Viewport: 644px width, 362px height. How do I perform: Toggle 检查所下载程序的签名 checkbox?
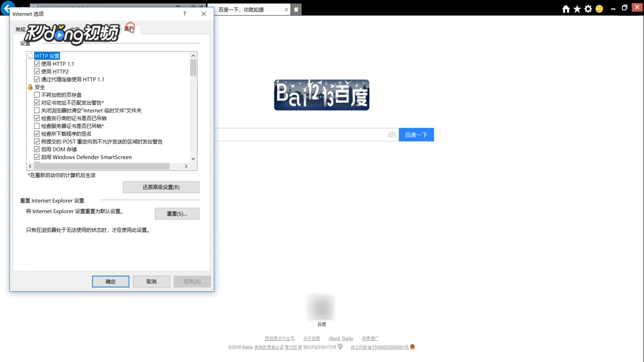pos(37,134)
